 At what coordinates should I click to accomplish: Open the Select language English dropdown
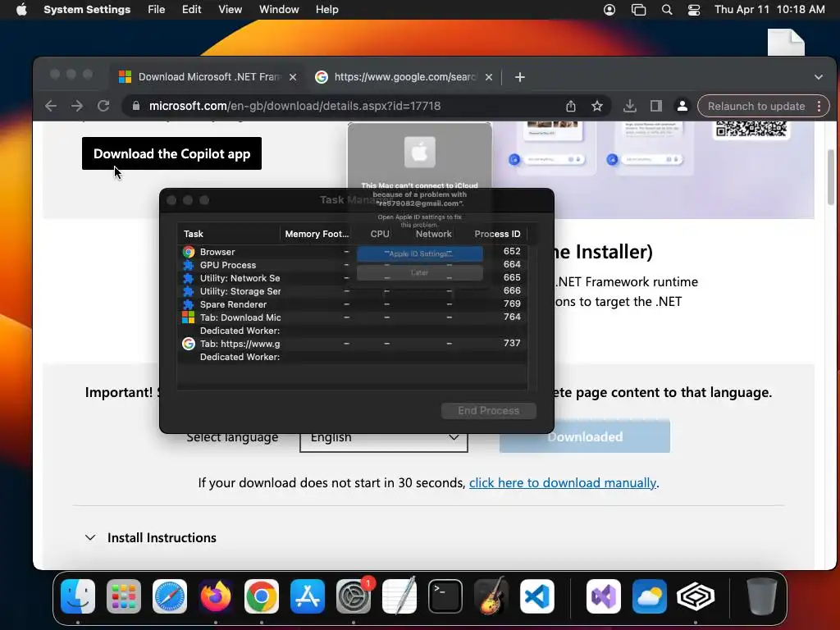384,438
